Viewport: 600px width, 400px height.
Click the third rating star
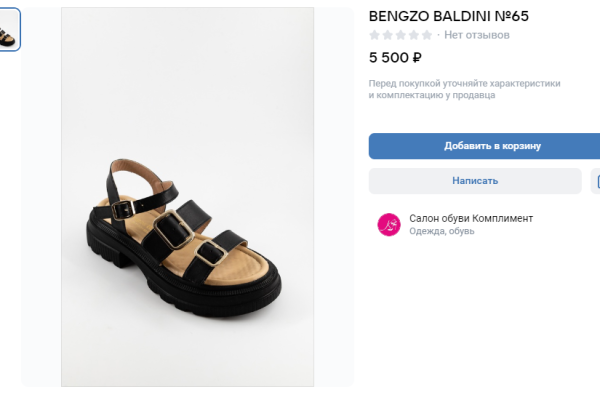pos(401,35)
